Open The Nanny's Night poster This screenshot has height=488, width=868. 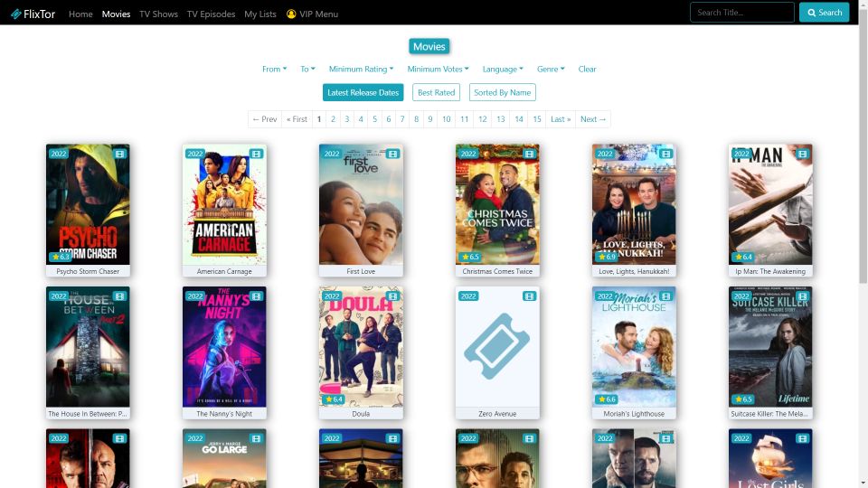(x=224, y=347)
